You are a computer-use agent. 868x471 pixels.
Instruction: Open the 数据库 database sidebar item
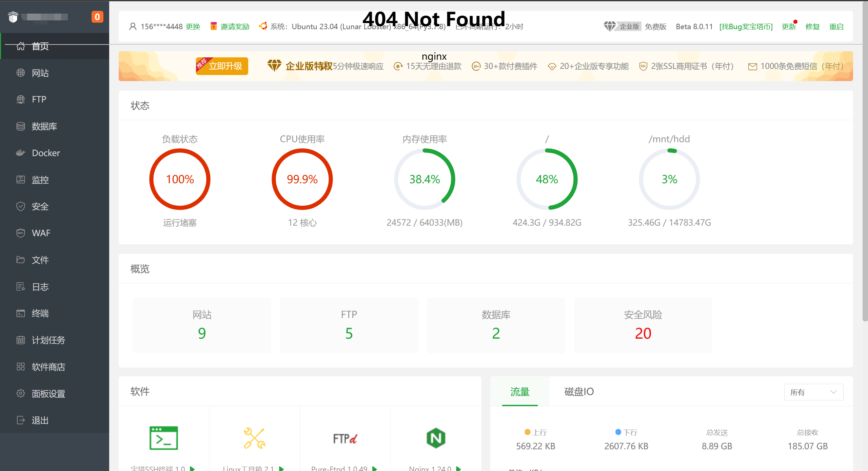tap(55, 126)
